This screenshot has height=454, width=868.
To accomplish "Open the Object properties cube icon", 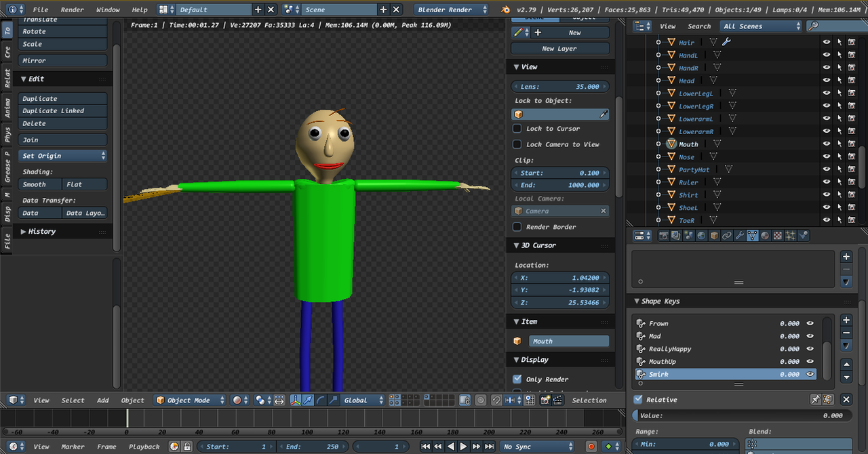I will pos(714,236).
